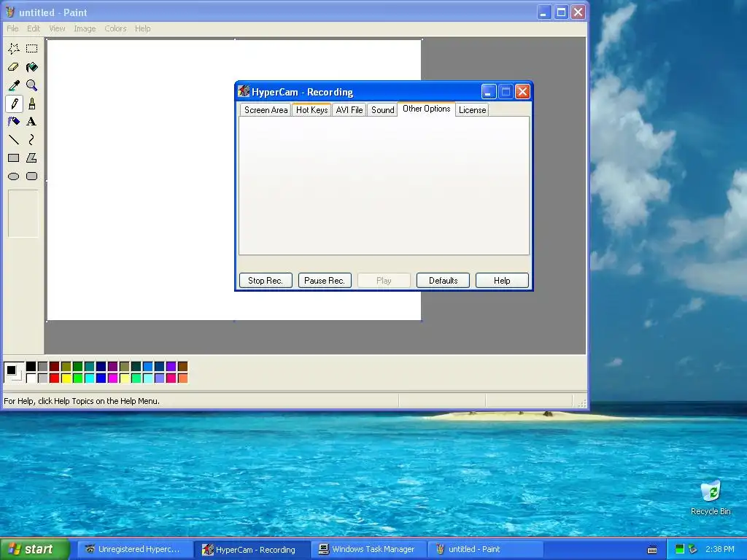Image resolution: width=747 pixels, height=560 pixels.
Task: Click the keyboard icon in the system tray
Action: click(x=652, y=550)
